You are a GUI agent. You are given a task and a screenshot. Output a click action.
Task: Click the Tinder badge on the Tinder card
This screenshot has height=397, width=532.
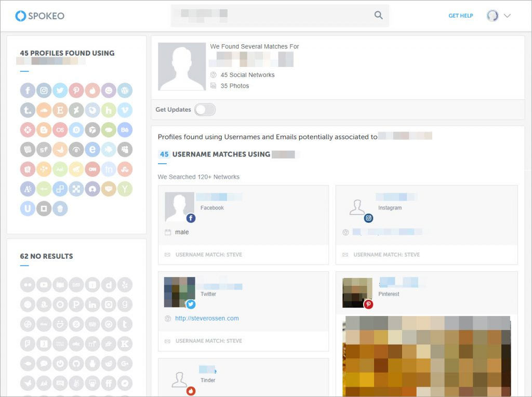point(191,391)
